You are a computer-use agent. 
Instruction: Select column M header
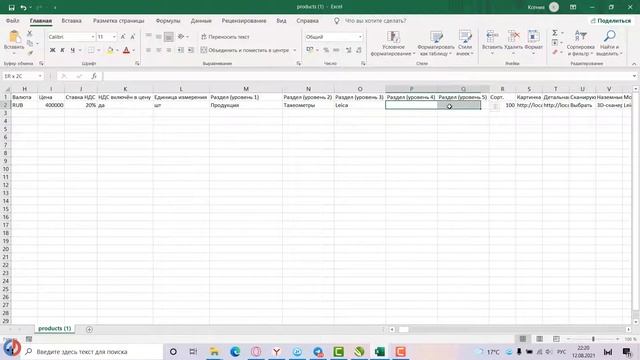click(246, 89)
